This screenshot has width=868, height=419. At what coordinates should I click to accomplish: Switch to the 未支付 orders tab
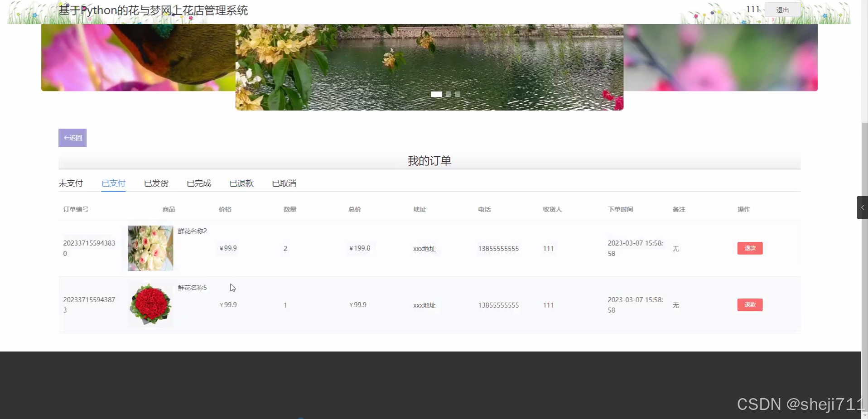(x=71, y=183)
